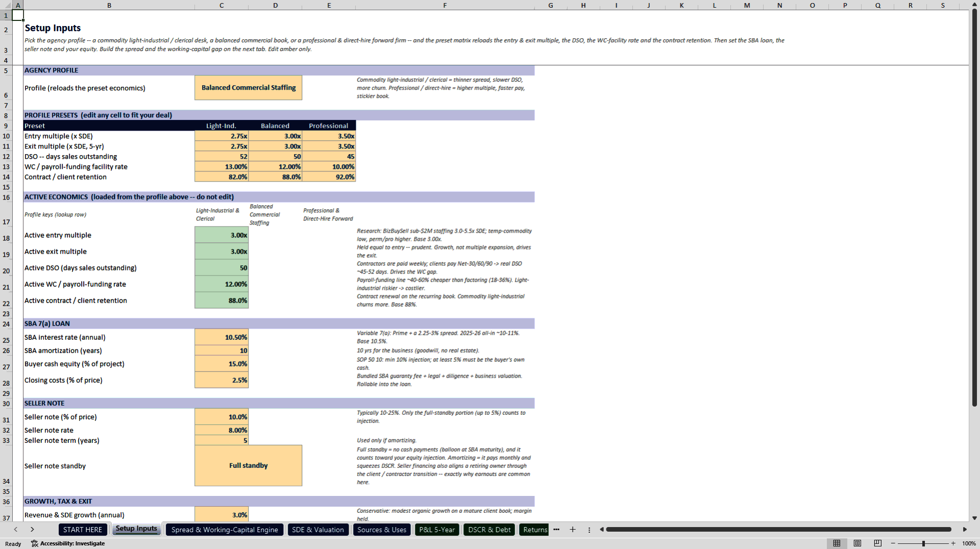
Task: Go to next sheet tab arrow
Action: pos(32,530)
